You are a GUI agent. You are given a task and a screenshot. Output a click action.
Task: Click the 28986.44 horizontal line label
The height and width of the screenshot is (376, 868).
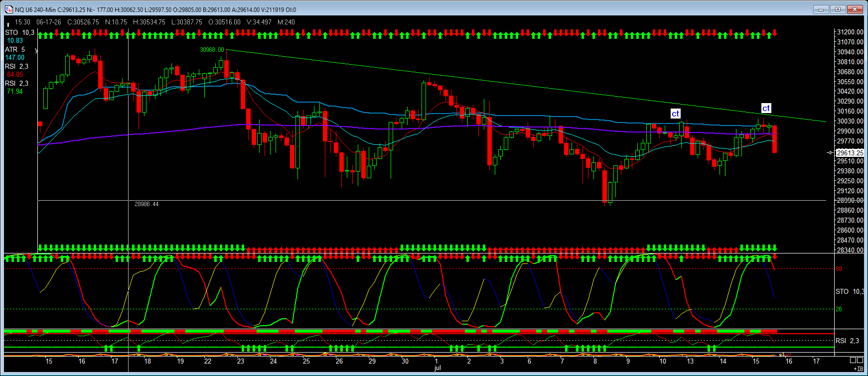click(x=146, y=204)
